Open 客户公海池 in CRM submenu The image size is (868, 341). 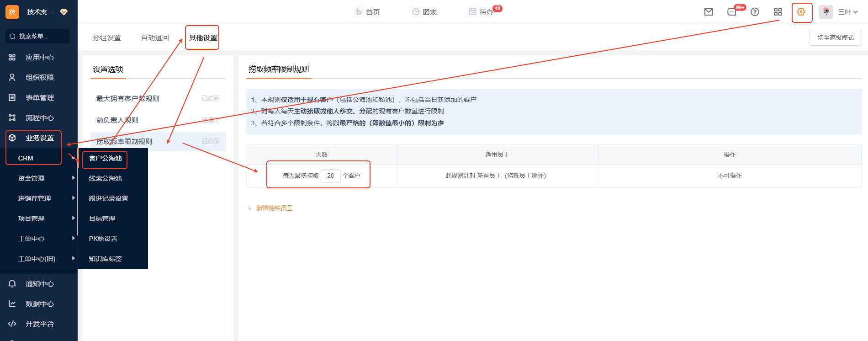click(105, 158)
